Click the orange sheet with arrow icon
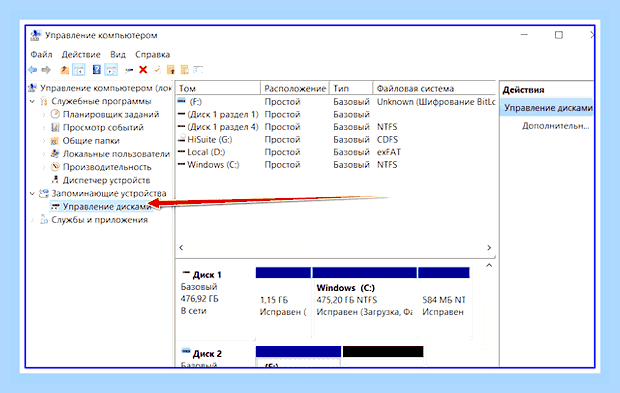 pyautogui.click(x=171, y=70)
